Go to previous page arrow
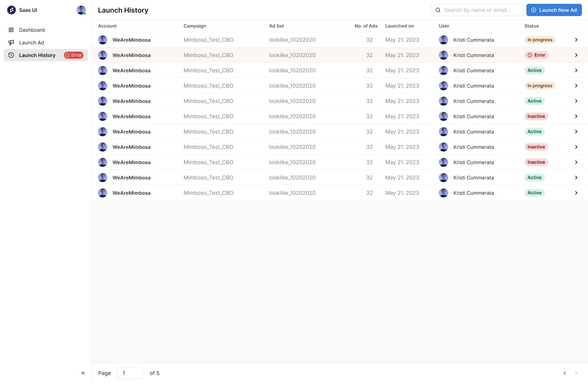The image size is (588, 383). point(565,373)
